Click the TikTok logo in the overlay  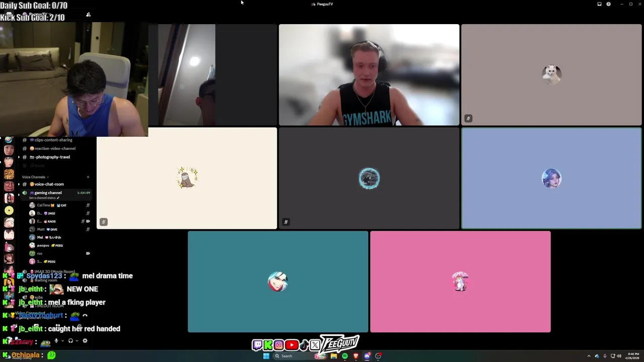[x=304, y=345]
